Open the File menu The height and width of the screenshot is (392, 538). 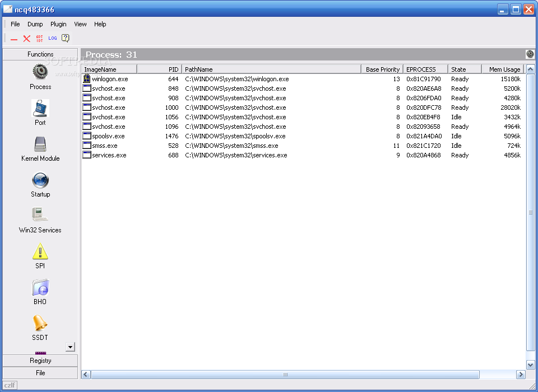(x=15, y=24)
